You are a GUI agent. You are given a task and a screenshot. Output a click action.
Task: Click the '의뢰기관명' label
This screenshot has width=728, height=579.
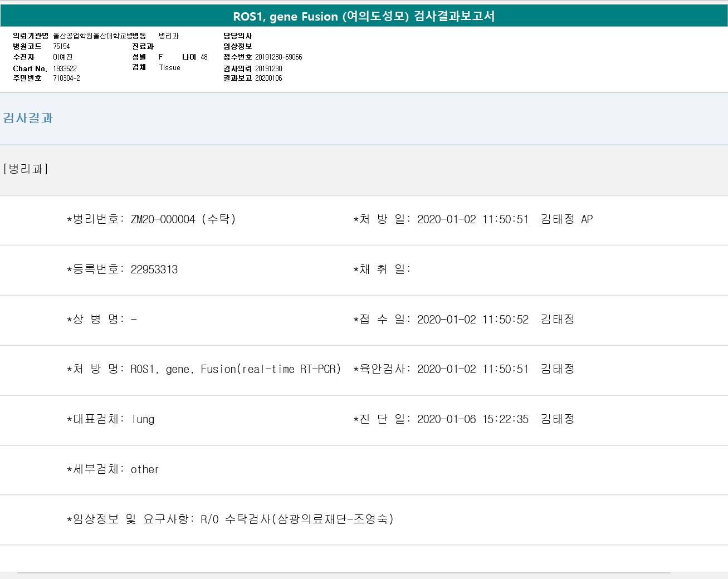click(x=31, y=36)
